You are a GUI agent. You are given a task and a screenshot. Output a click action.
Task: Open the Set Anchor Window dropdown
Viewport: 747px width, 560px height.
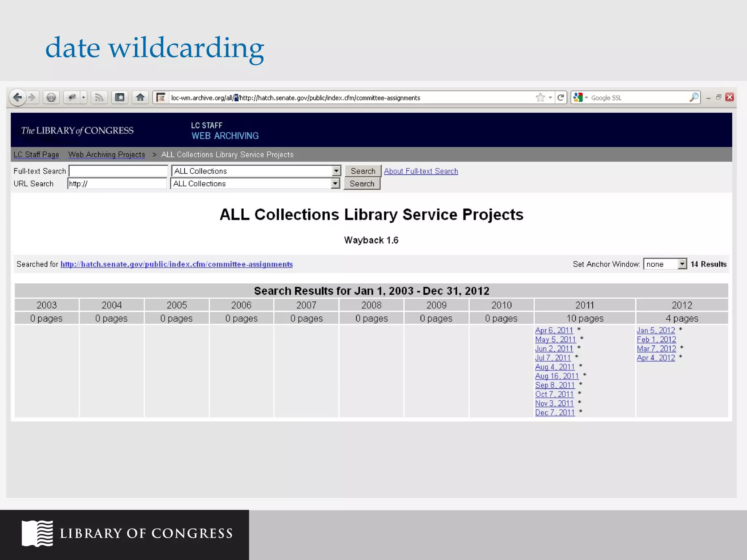pos(682,264)
